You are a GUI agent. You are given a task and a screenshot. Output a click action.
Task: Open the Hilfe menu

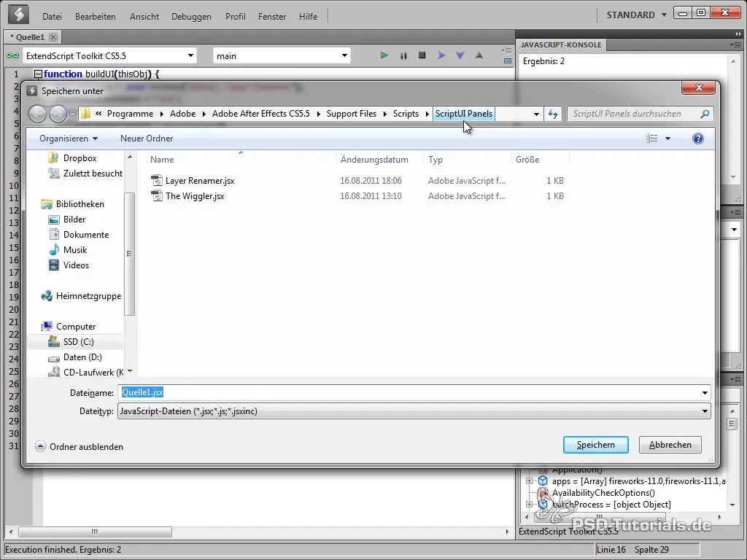pyautogui.click(x=309, y=17)
